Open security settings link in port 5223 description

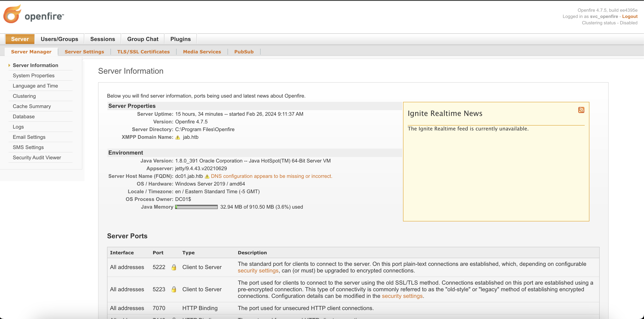402,296
